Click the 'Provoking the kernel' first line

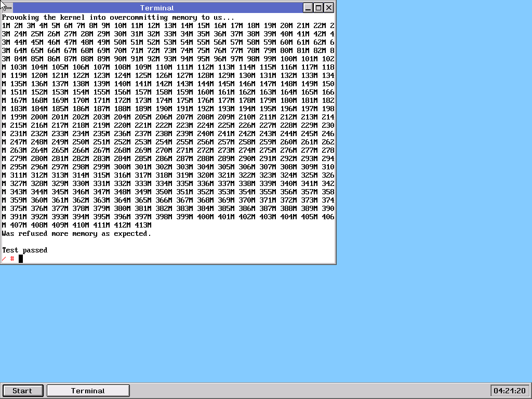tap(118, 18)
